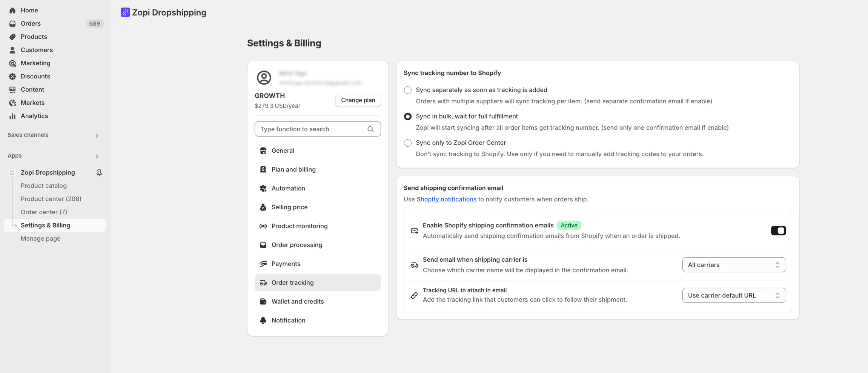Click the Notification bell icon

click(263, 320)
